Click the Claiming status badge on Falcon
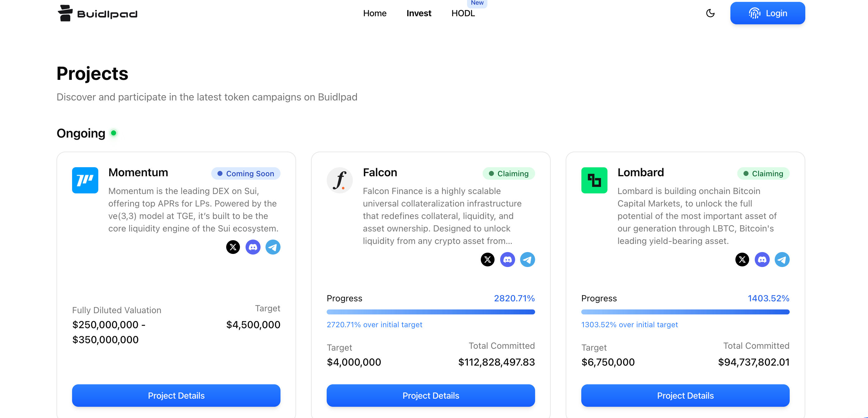 pyautogui.click(x=509, y=173)
